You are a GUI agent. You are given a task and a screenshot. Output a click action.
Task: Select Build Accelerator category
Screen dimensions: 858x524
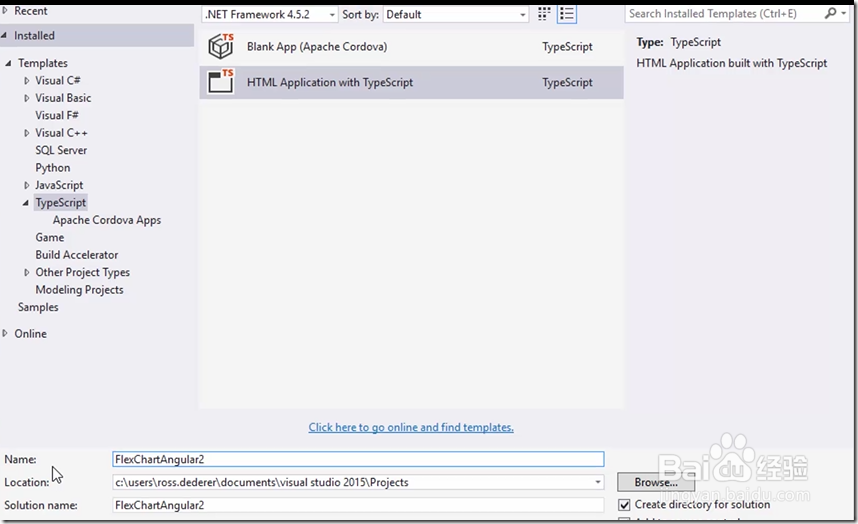77,255
